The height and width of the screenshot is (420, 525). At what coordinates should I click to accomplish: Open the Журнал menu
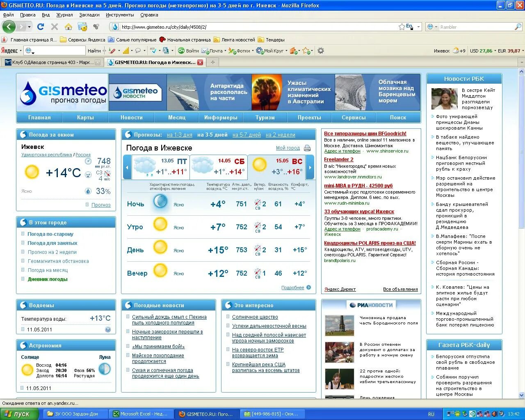pos(64,15)
